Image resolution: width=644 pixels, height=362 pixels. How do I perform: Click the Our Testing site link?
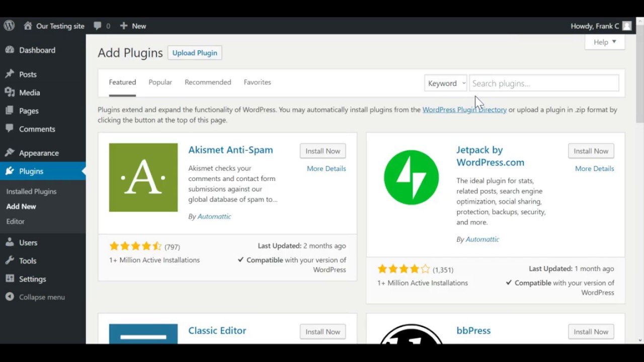click(60, 26)
